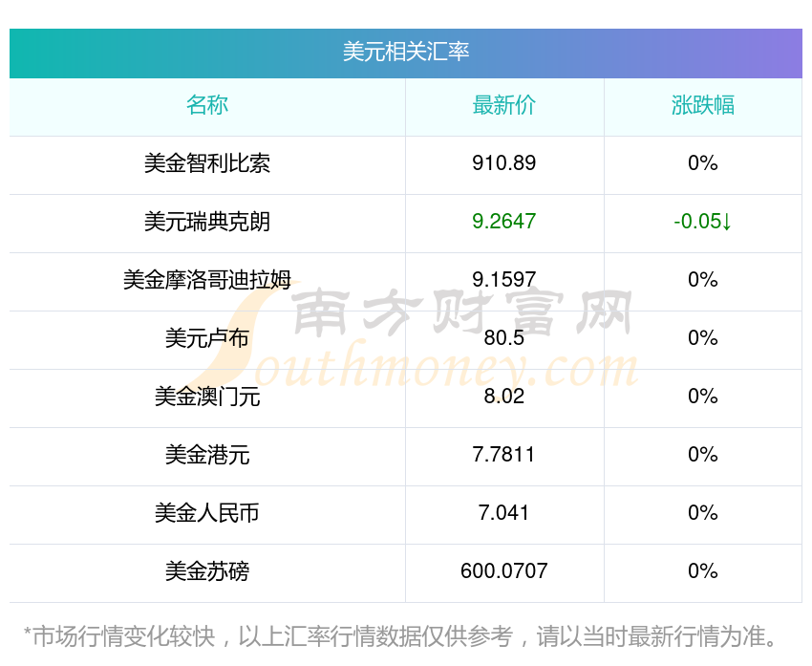Click the price 7.041
The height and width of the screenshot is (666, 812).
pyautogui.click(x=503, y=513)
